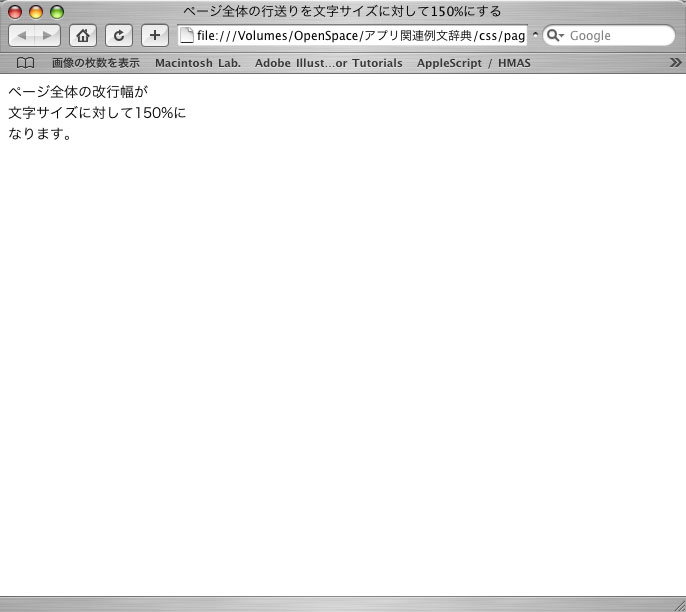The height and width of the screenshot is (612, 686).
Task: Open the Home page button
Action: (83, 35)
